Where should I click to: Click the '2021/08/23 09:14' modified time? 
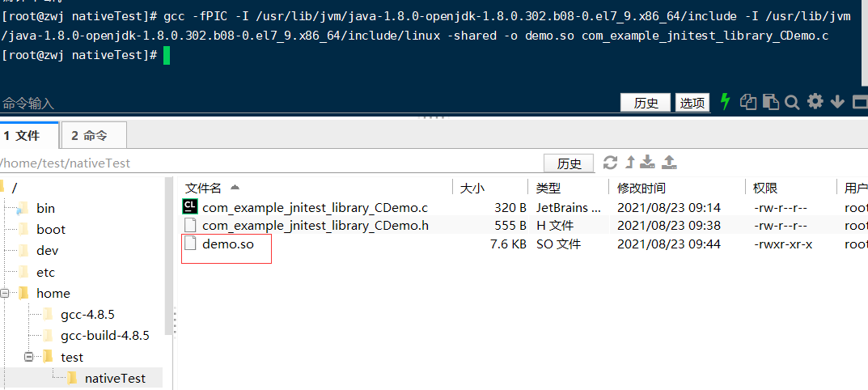(x=669, y=208)
